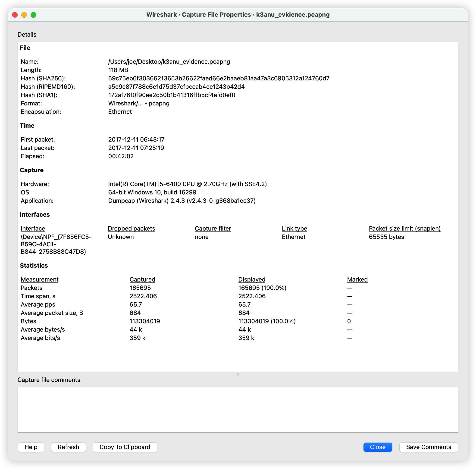The height and width of the screenshot is (469, 476).
Task: Close window with the red traffic light button
Action: pyautogui.click(x=15, y=15)
